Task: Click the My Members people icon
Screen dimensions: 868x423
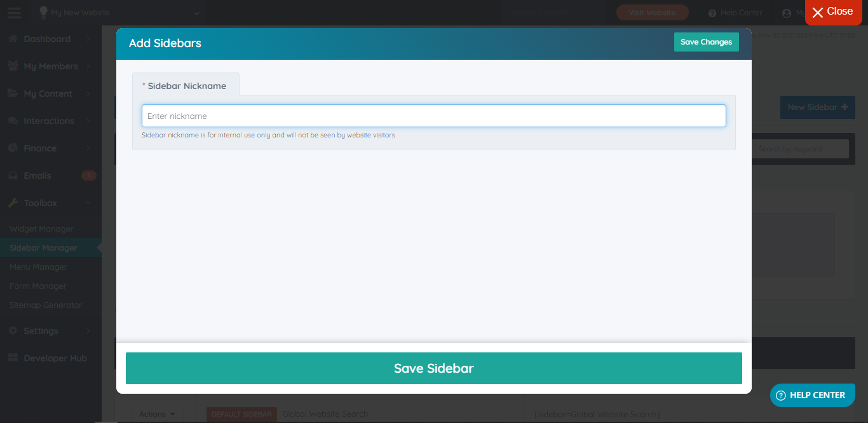Action: coord(13,66)
